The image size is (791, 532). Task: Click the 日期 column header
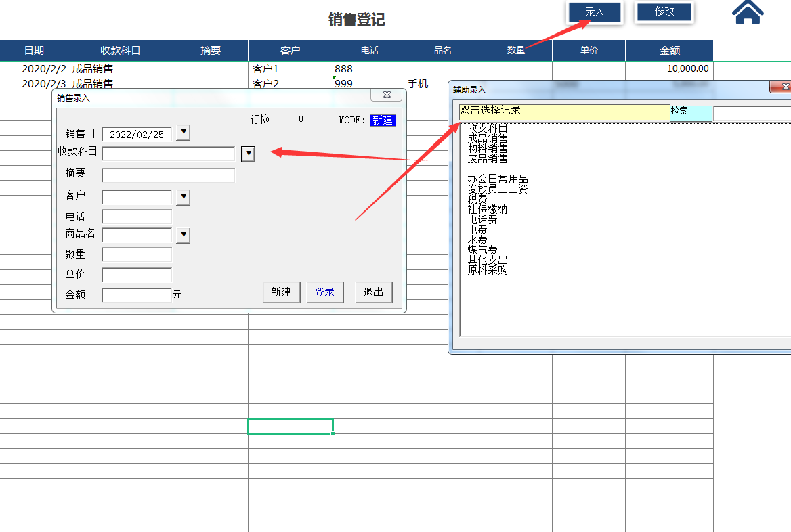34,51
